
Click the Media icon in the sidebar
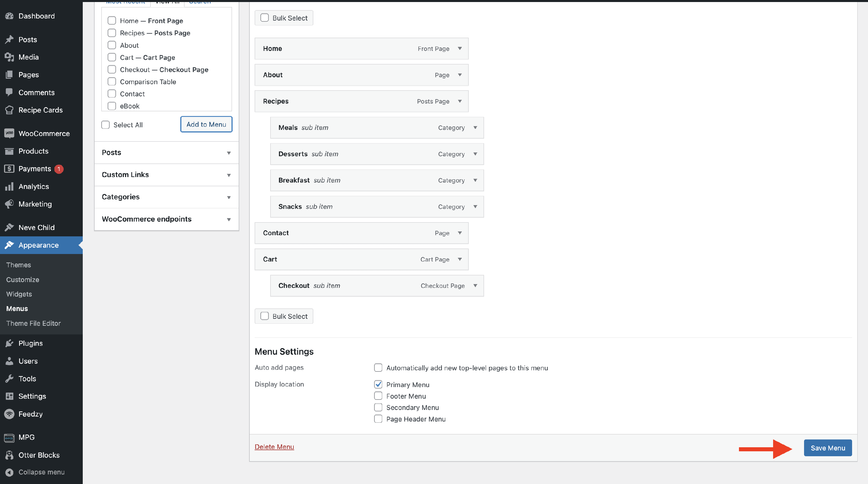point(10,57)
